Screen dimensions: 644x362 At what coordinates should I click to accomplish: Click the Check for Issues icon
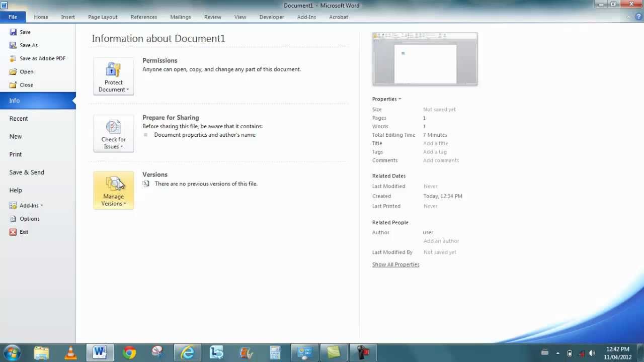[x=113, y=127]
